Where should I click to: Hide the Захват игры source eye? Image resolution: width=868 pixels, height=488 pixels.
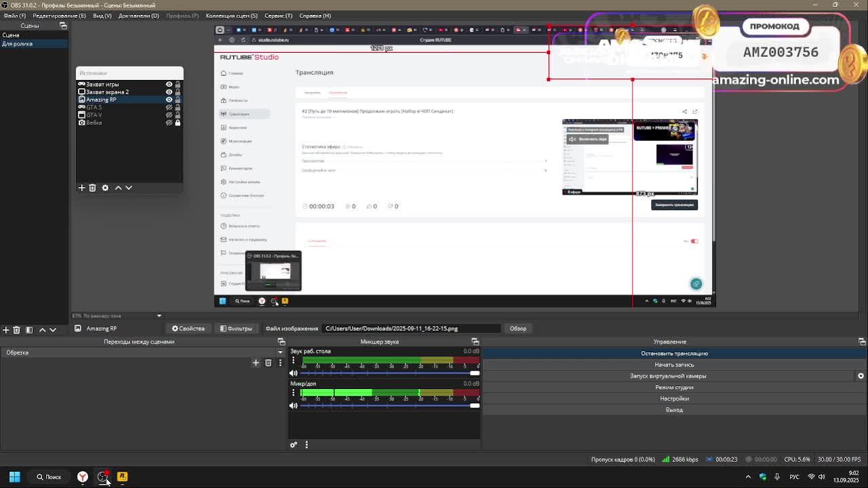pyautogui.click(x=169, y=85)
